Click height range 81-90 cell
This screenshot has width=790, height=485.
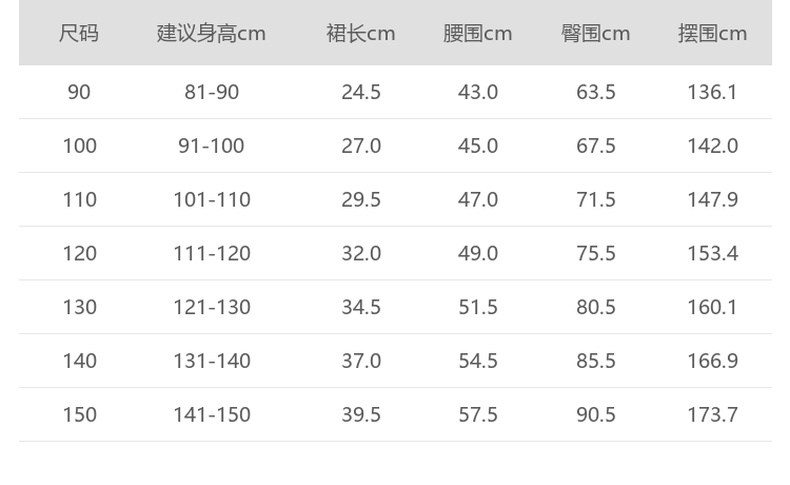pyautogui.click(x=211, y=92)
